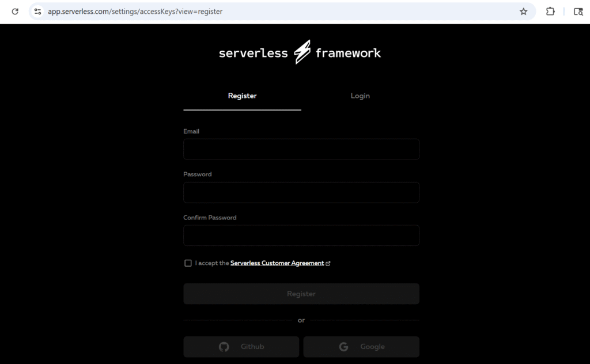Tick the accept agreement checkbox

tap(188, 263)
